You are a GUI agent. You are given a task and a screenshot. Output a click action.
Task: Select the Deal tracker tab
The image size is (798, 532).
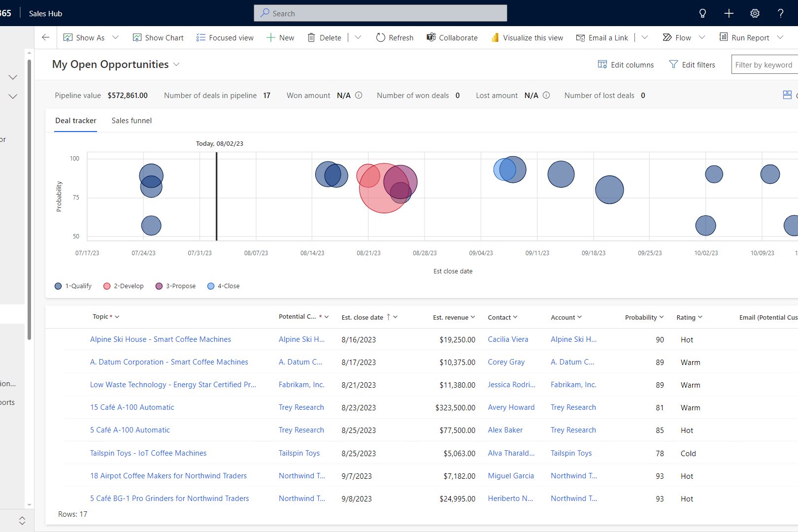tap(75, 121)
